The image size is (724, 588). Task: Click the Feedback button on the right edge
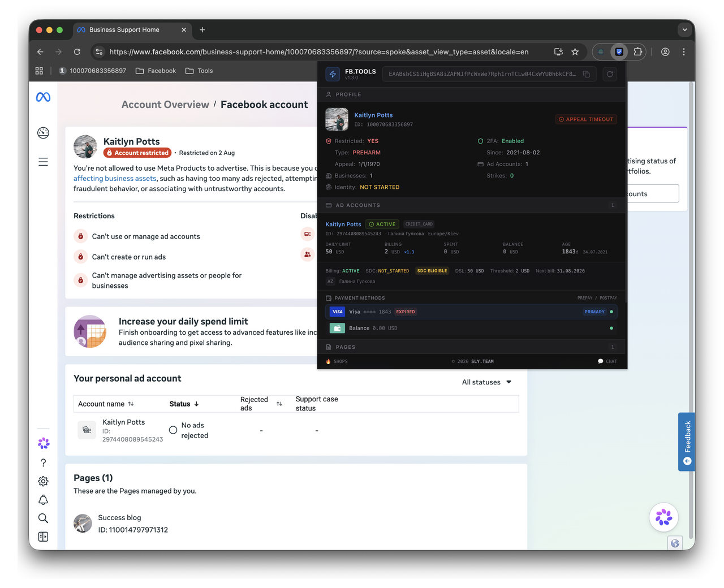[x=687, y=442]
